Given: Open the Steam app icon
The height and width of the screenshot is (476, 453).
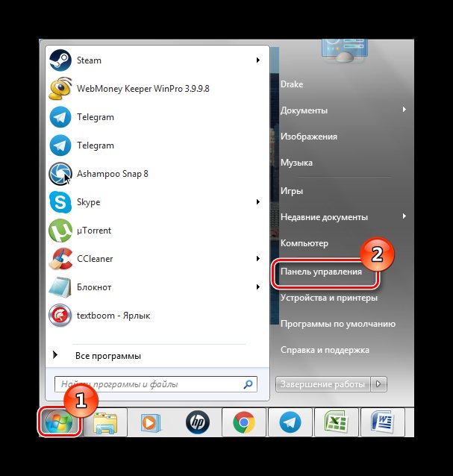Looking at the screenshot, I should coord(60,60).
